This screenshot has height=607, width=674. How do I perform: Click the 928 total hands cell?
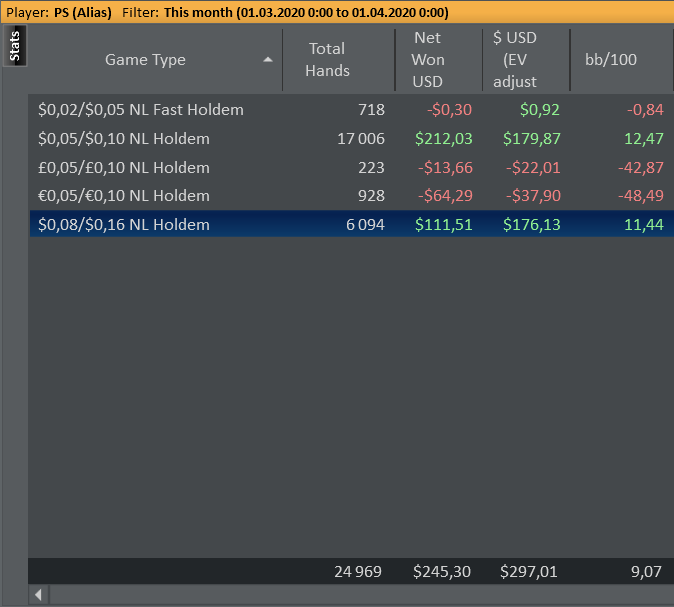371,196
